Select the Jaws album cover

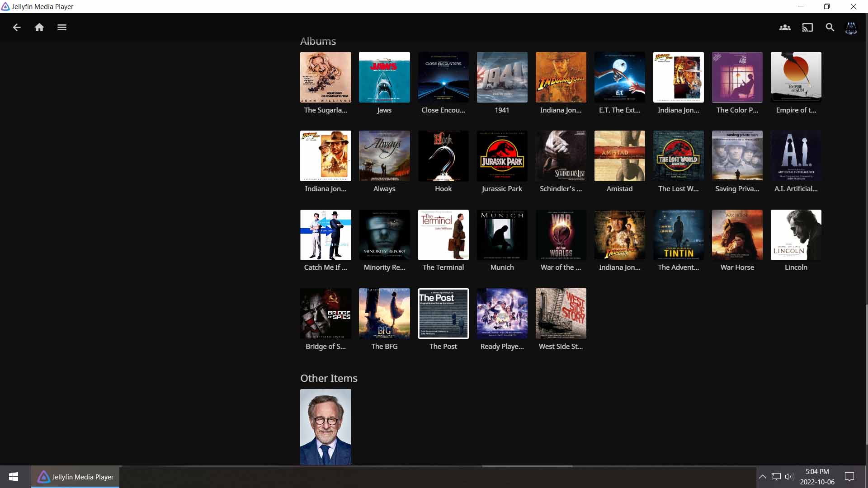384,77
